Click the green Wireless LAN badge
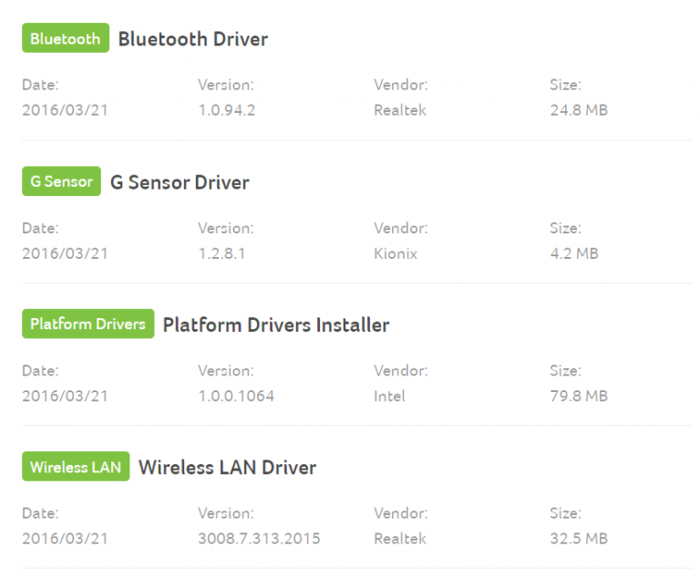Image resolution: width=700 pixels, height=588 pixels. click(x=76, y=466)
